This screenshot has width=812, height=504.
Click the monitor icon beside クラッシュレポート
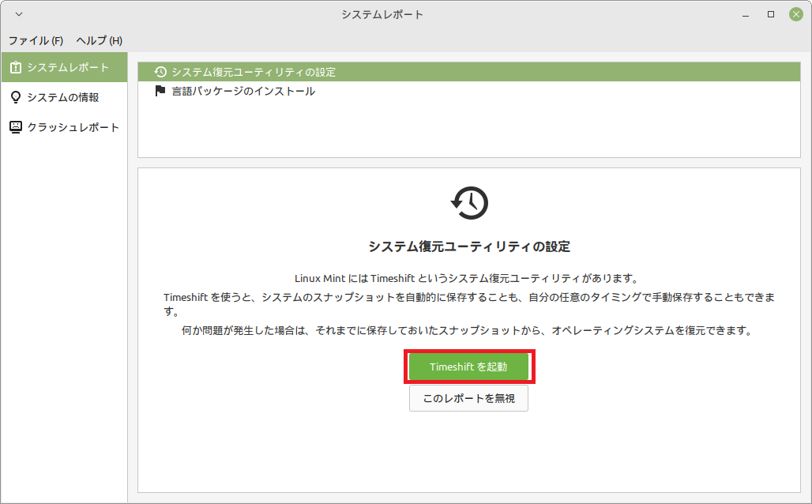pos(16,127)
